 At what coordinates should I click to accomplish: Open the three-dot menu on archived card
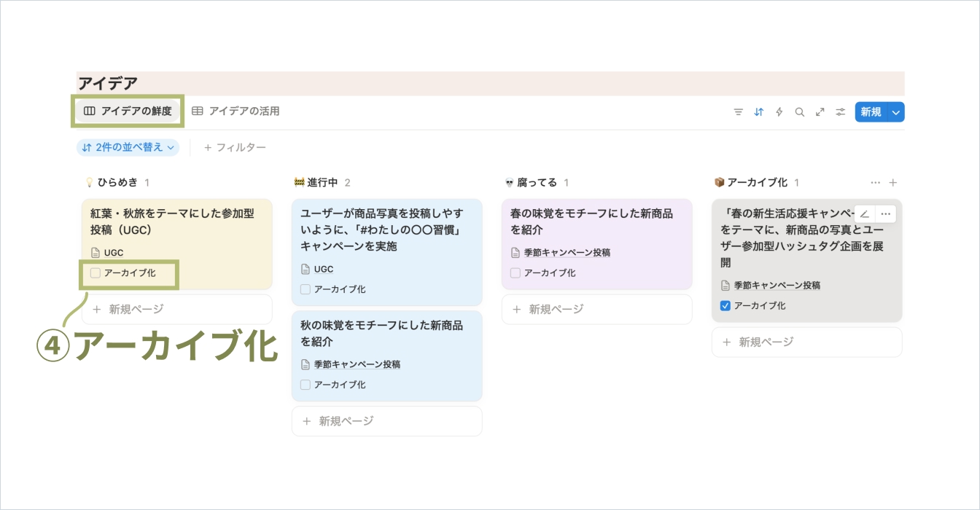(x=885, y=213)
